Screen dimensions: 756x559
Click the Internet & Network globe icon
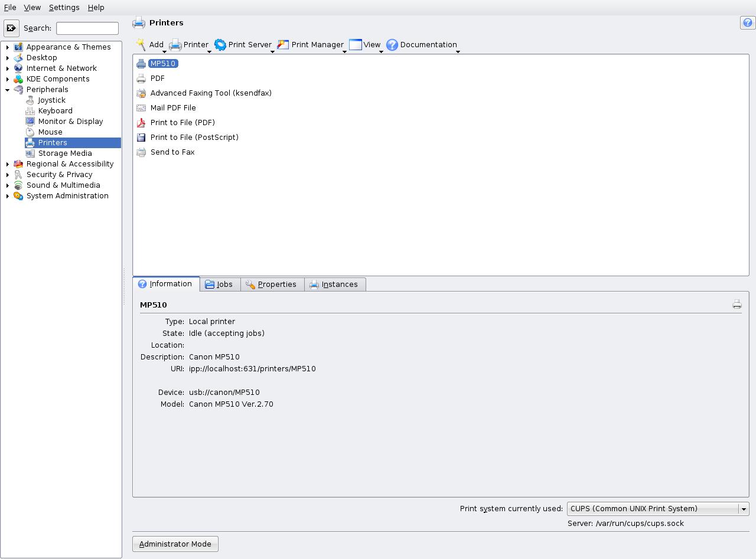click(x=18, y=68)
